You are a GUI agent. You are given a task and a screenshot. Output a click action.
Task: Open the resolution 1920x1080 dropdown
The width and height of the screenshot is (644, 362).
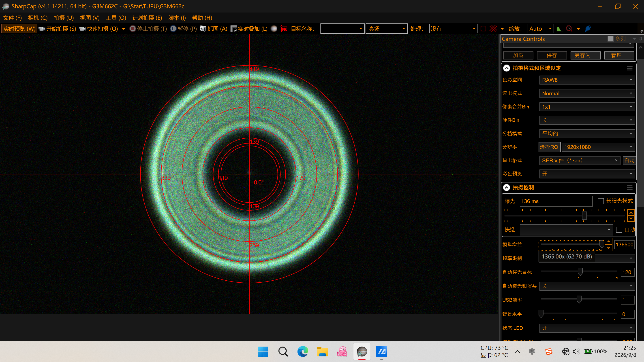point(598,147)
